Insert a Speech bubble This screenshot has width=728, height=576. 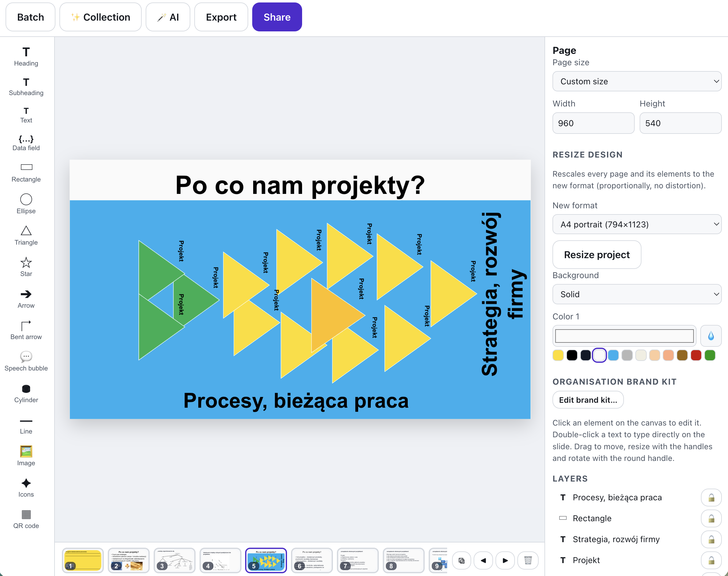pos(26,362)
